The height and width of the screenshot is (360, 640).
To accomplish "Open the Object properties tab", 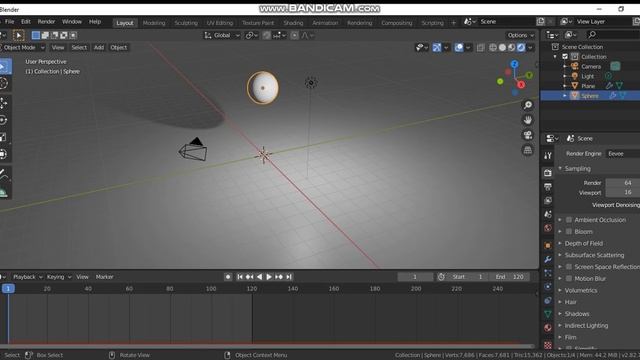I will pyautogui.click(x=548, y=246).
